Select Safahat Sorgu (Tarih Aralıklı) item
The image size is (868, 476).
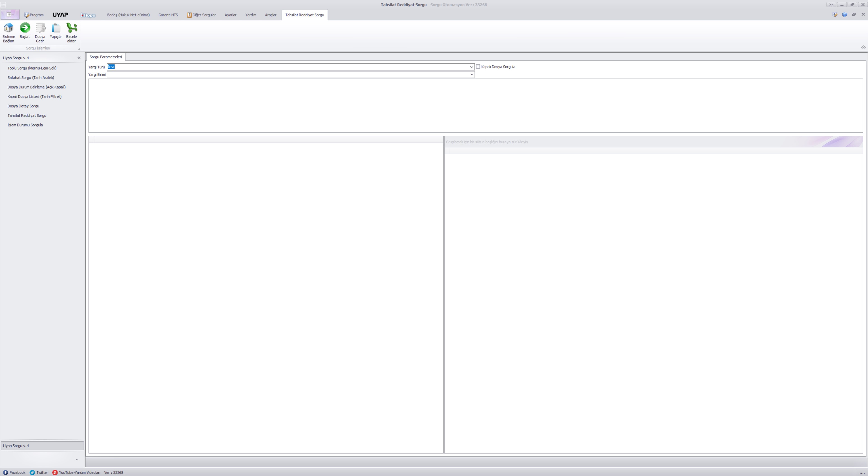coord(31,77)
